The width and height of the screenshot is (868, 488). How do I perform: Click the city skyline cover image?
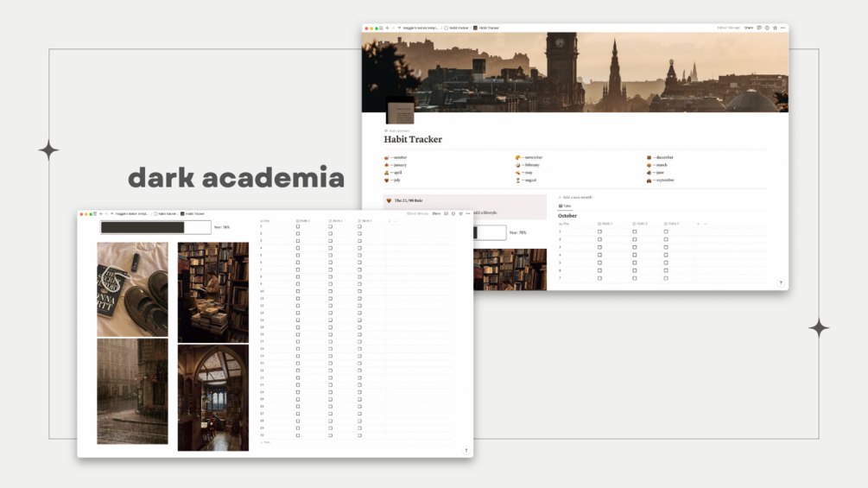(575, 72)
